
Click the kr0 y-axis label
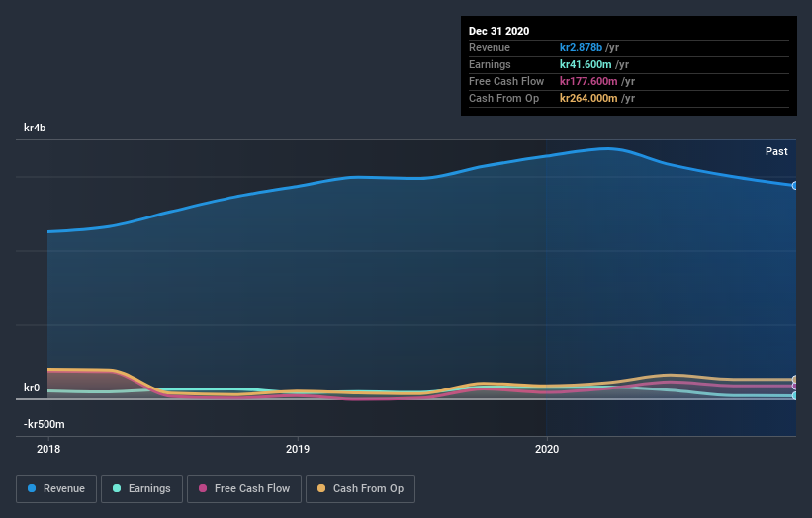pos(32,388)
